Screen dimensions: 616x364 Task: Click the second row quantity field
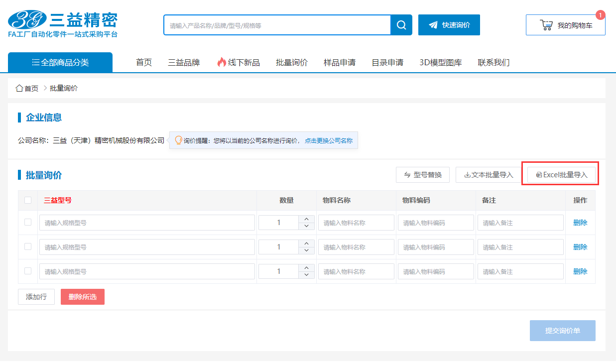(279, 247)
